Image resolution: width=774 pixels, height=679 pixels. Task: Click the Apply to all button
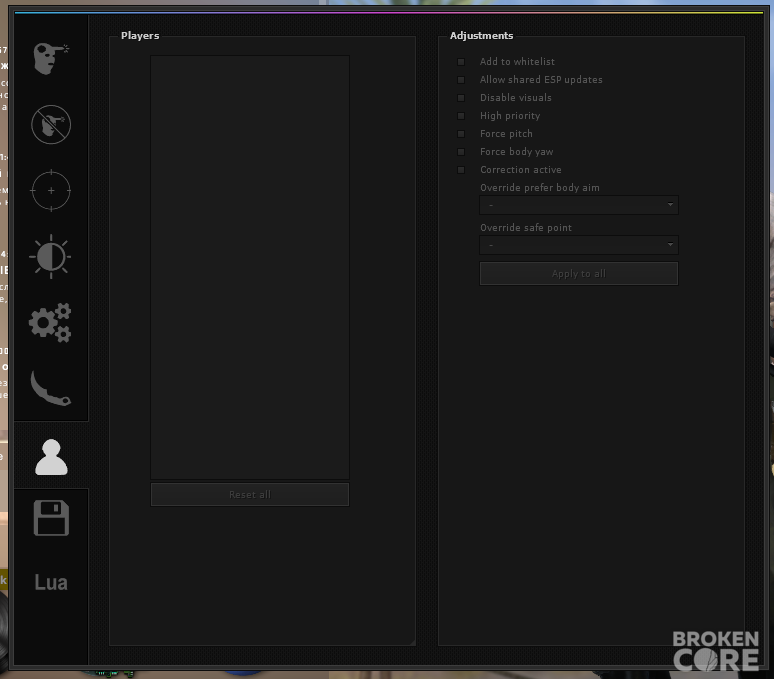(579, 273)
